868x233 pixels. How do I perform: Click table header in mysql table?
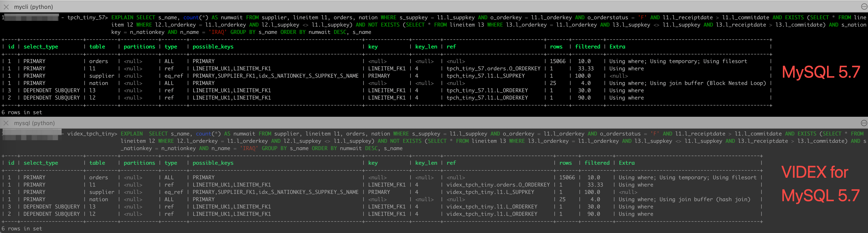tap(97, 163)
